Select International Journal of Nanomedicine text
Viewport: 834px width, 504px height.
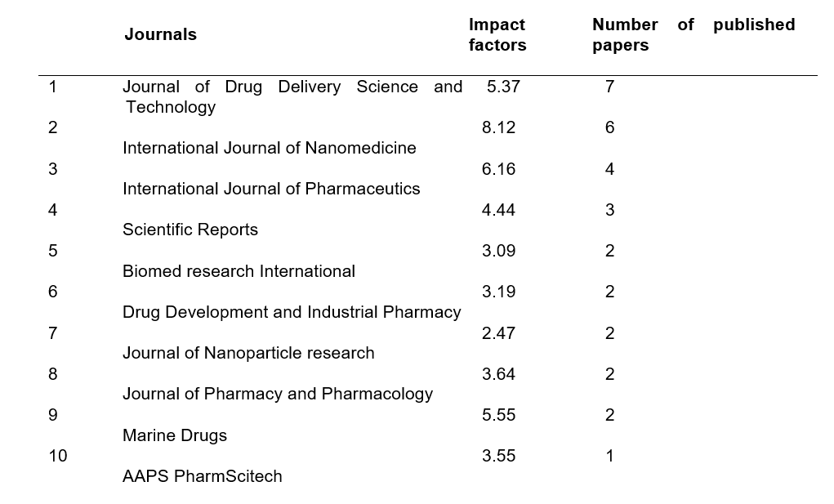tap(269, 148)
